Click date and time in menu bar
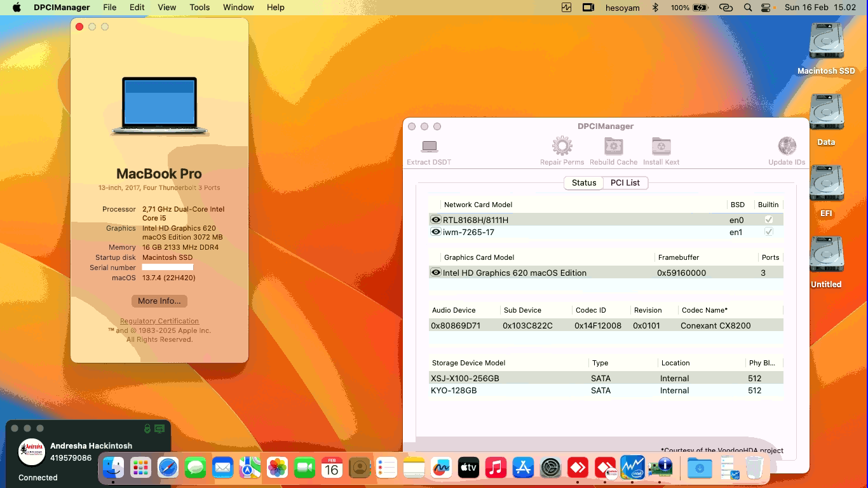Image resolution: width=868 pixels, height=488 pixels. (820, 7)
